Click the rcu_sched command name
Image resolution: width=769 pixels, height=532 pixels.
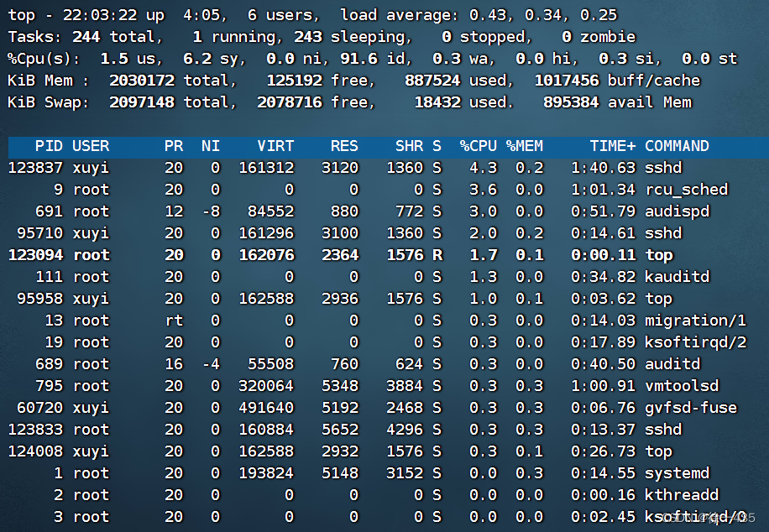pyautogui.click(x=687, y=190)
